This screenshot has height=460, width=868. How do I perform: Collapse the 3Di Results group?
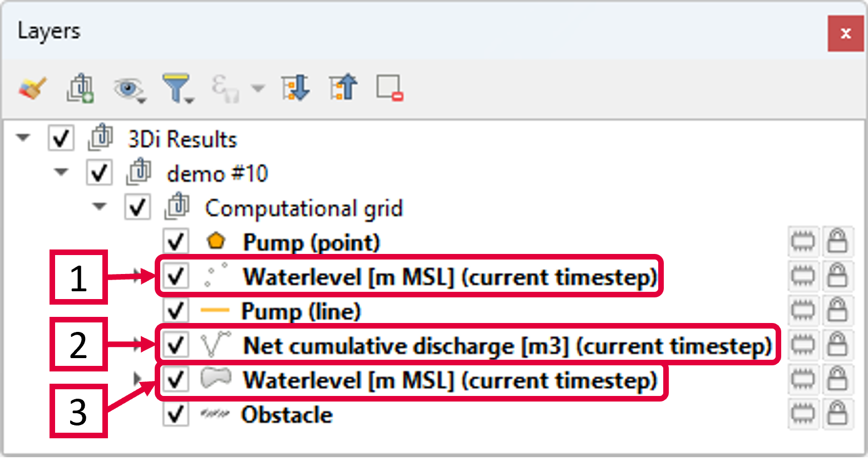[23, 138]
